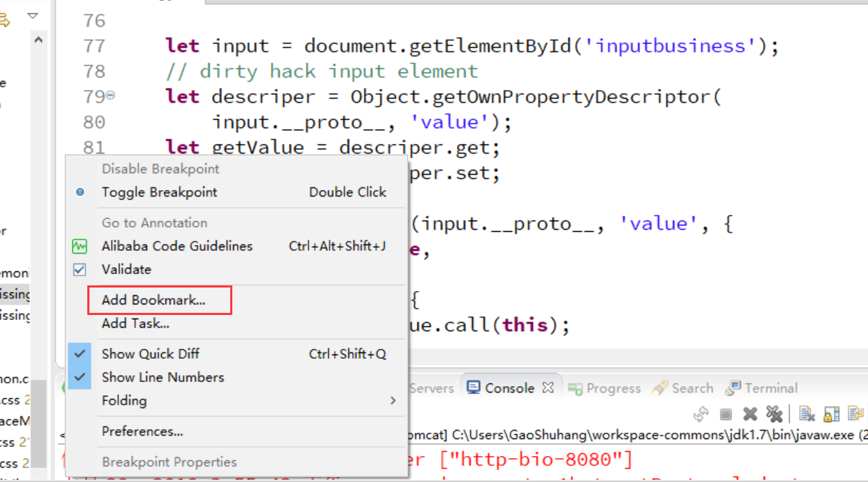Image resolution: width=868 pixels, height=482 pixels.
Task: Choose Add Task... from menu
Action: (x=136, y=323)
